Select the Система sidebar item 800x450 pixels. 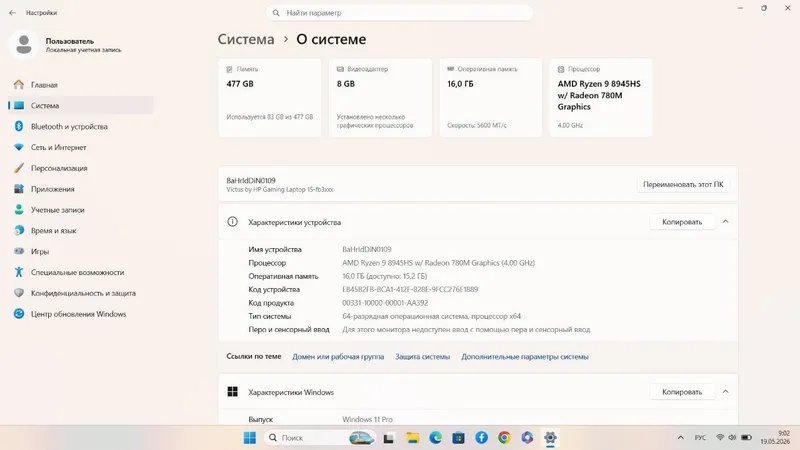[82, 106]
